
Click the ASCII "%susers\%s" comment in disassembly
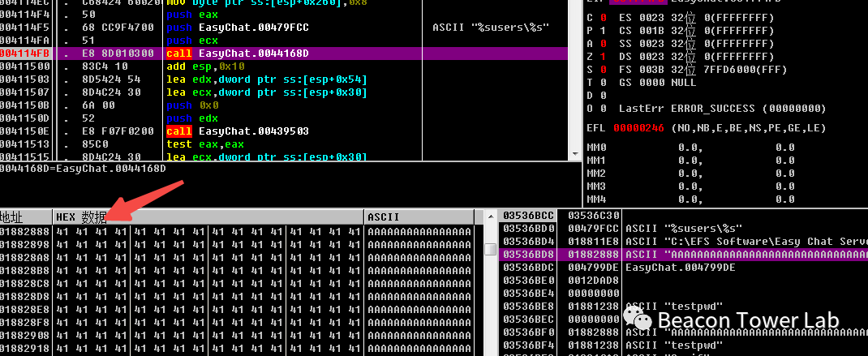(x=491, y=27)
